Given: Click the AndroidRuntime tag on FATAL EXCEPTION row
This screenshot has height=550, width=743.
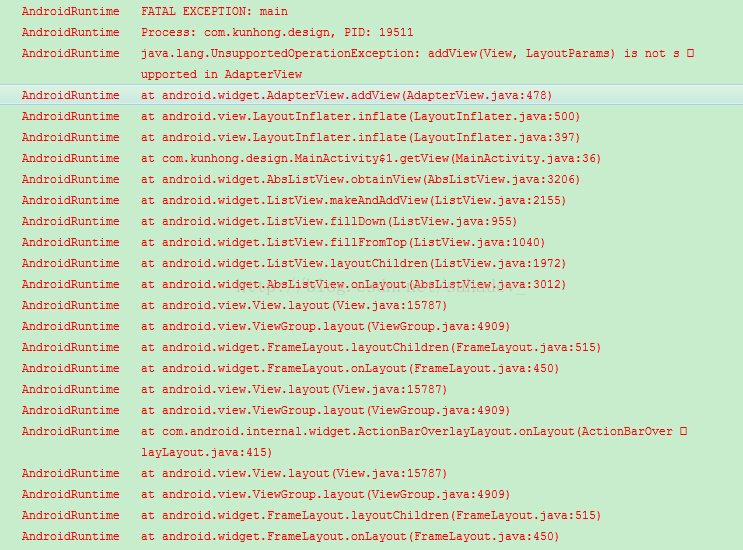Looking at the screenshot, I should (71, 11).
